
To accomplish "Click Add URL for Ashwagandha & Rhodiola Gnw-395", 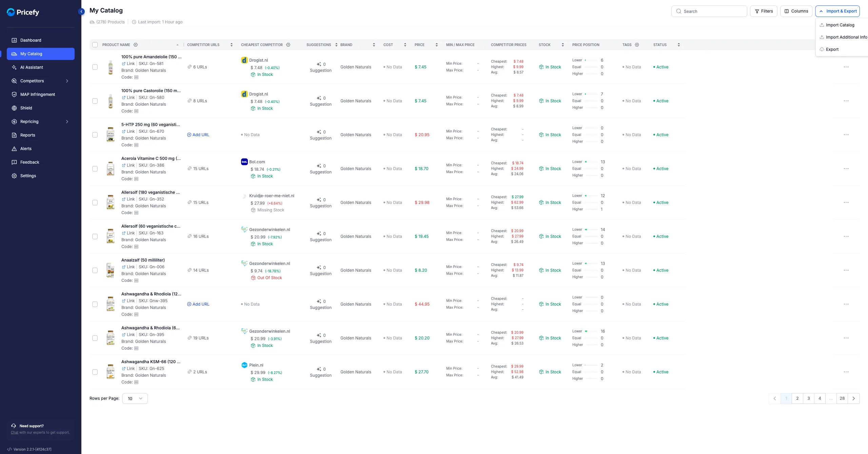I will tap(198, 304).
